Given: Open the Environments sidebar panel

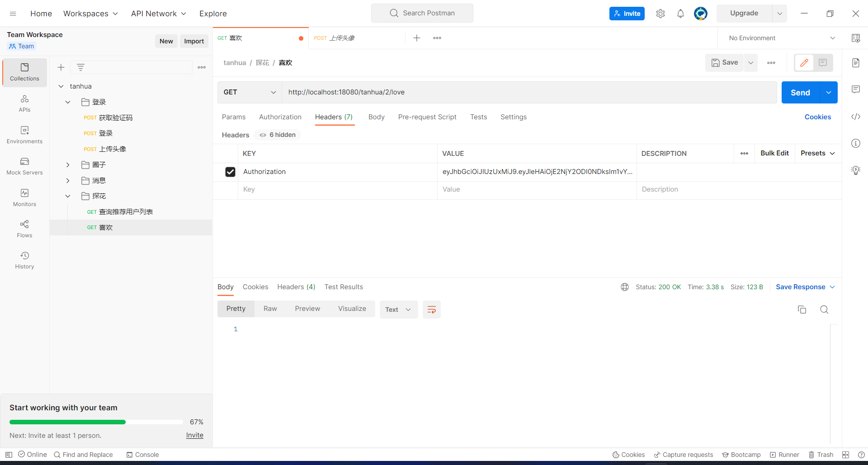Looking at the screenshot, I should point(24,135).
